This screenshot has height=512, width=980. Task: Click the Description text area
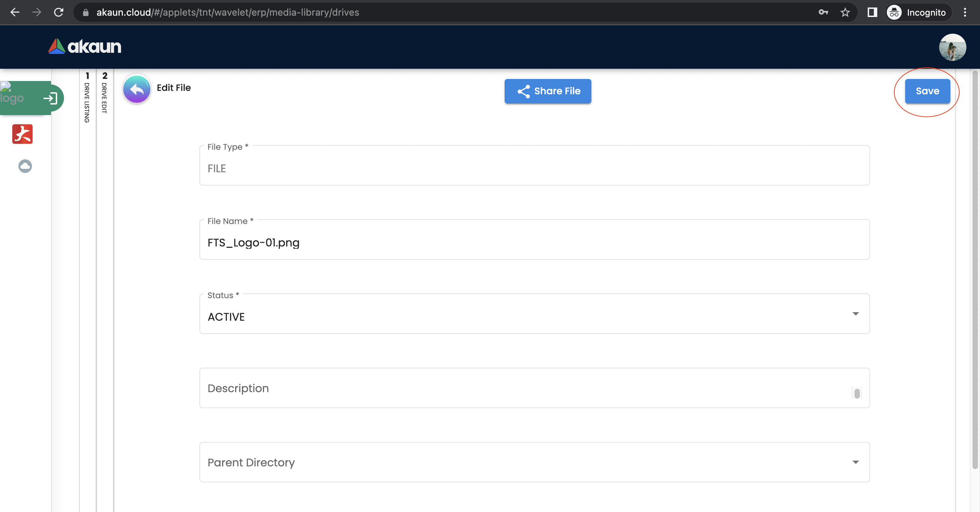525,388
